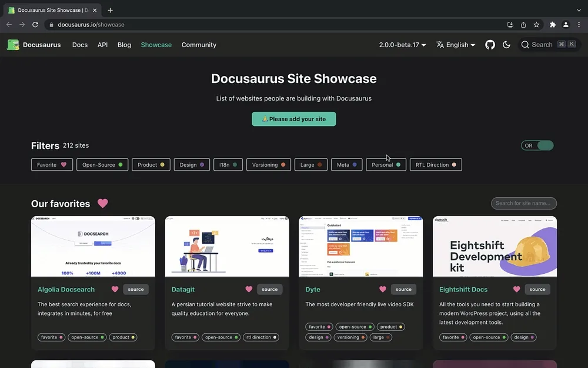Go forward using browser forward arrow
588x368 pixels.
coord(22,24)
